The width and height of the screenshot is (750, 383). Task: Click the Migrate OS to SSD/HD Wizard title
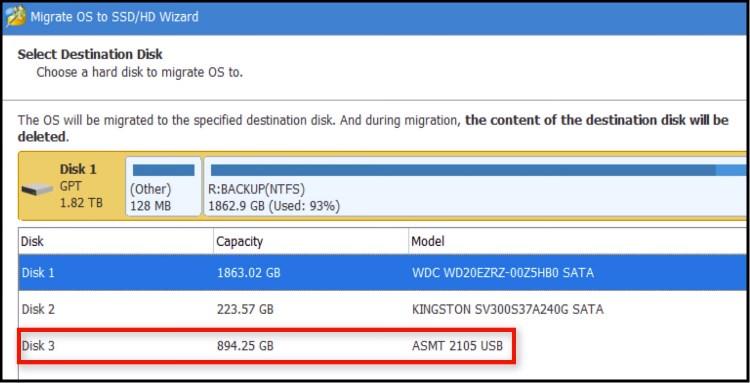tap(114, 17)
